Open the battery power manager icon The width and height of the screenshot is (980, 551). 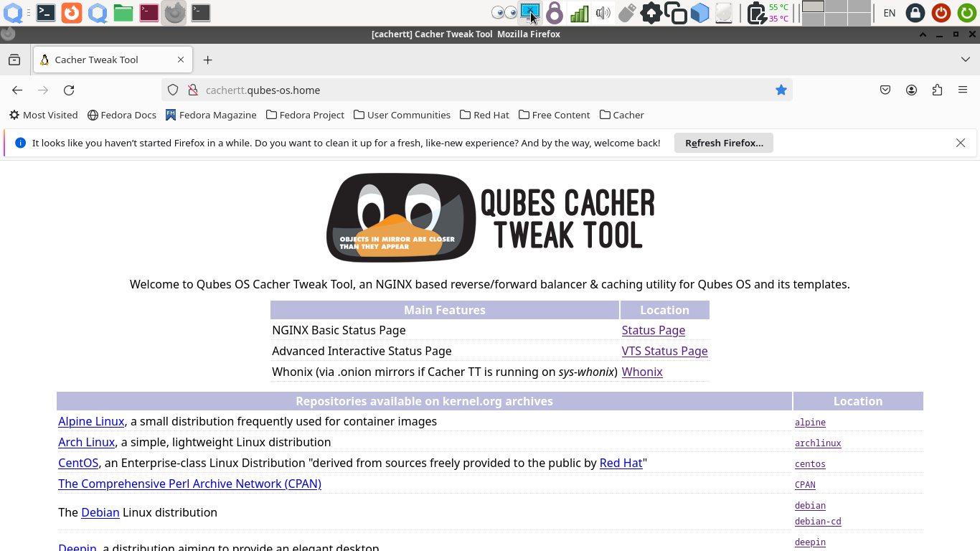coord(756,12)
